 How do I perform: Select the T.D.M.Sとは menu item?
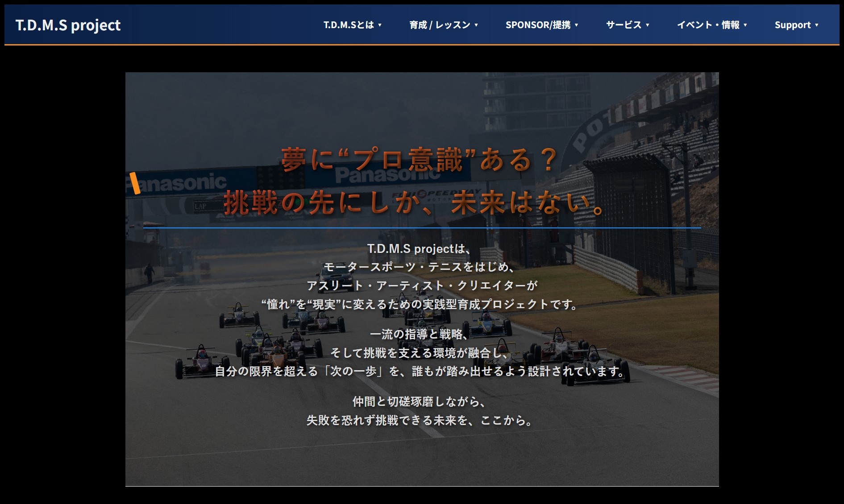point(348,25)
